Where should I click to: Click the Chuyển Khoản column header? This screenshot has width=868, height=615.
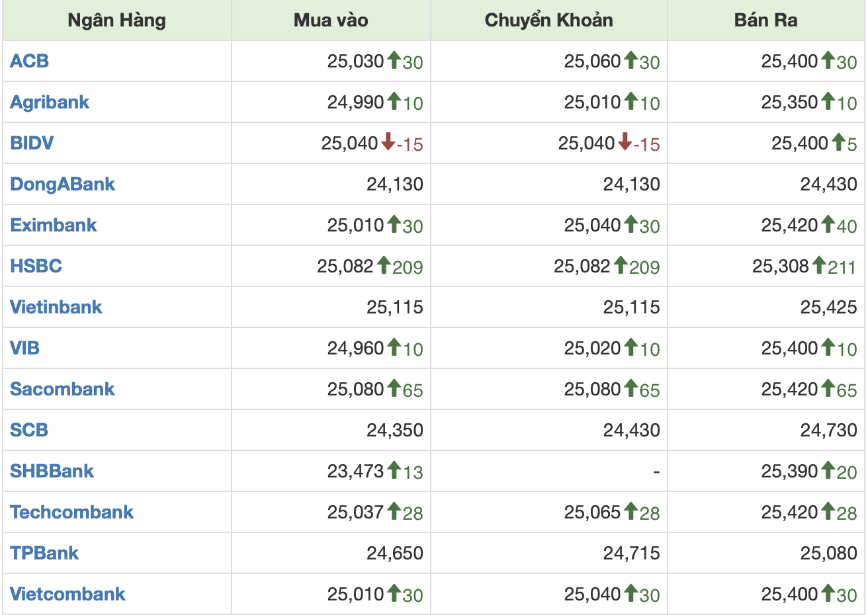point(548,20)
